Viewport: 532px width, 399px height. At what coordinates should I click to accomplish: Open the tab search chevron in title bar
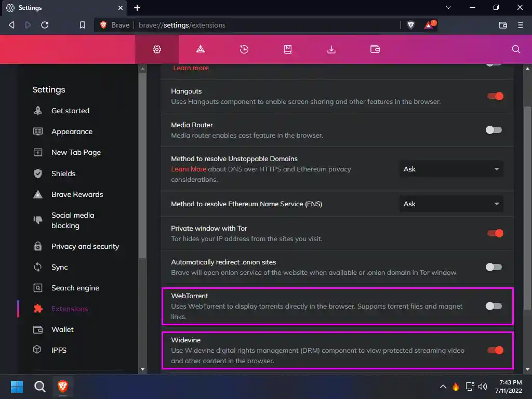(x=448, y=7)
